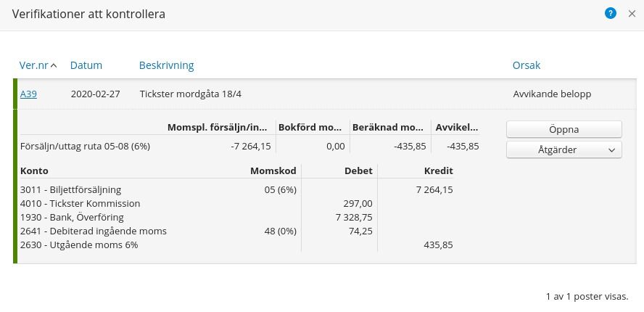Sort by Beskrivning column header

(x=166, y=65)
